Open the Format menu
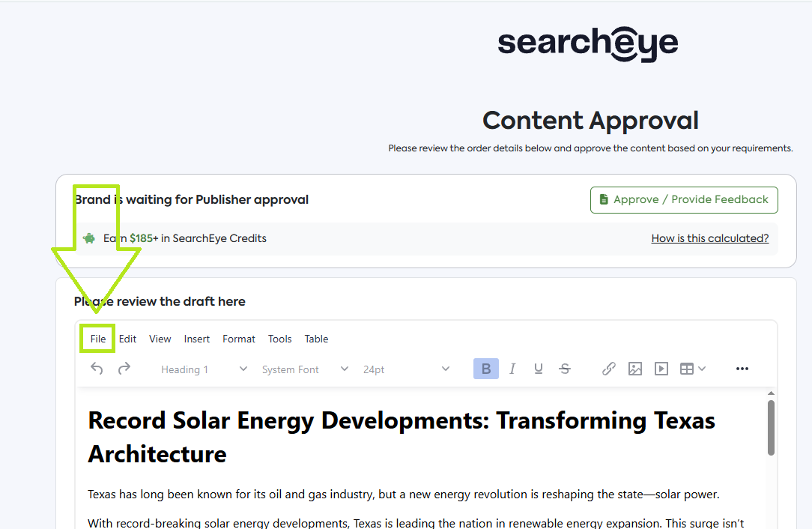This screenshot has width=812, height=529. pos(239,339)
